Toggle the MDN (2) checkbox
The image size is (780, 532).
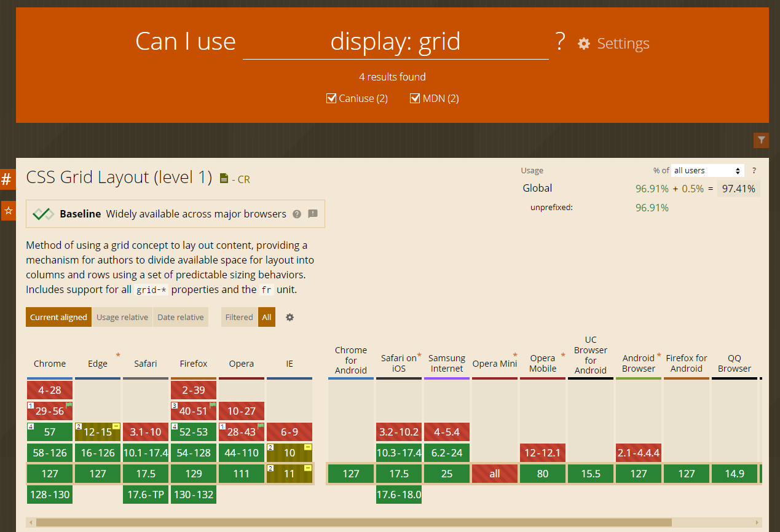(415, 98)
